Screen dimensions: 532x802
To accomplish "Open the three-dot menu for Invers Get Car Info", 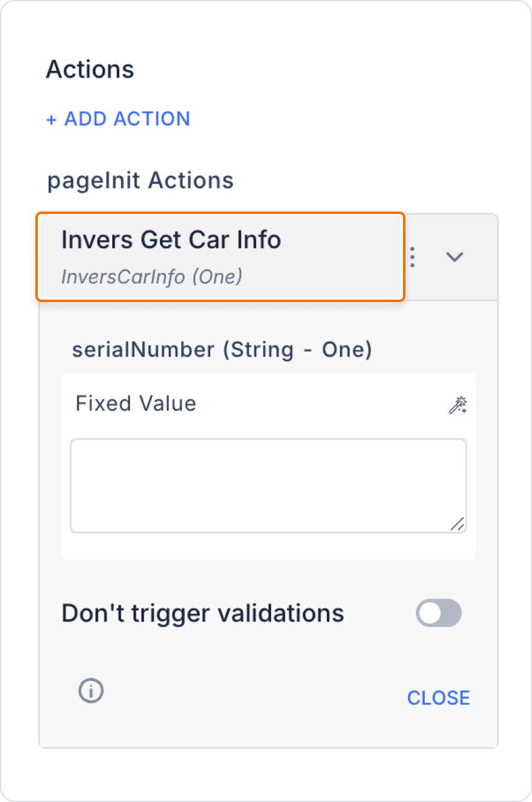I will (412, 257).
